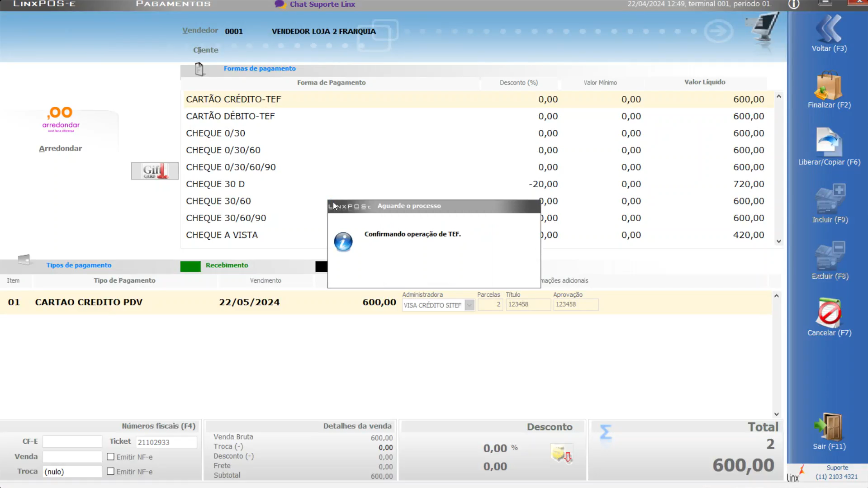Click the black color box near dialog edge
Image resolution: width=868 pixels, height=488 pixels.
tap(321, 266)
